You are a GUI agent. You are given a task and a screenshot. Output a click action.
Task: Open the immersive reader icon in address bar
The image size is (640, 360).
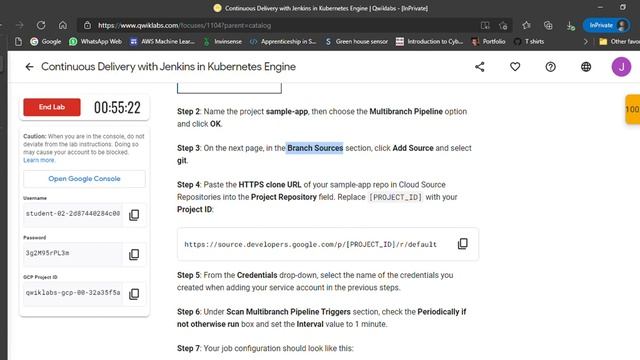click(x=485, y=25)
